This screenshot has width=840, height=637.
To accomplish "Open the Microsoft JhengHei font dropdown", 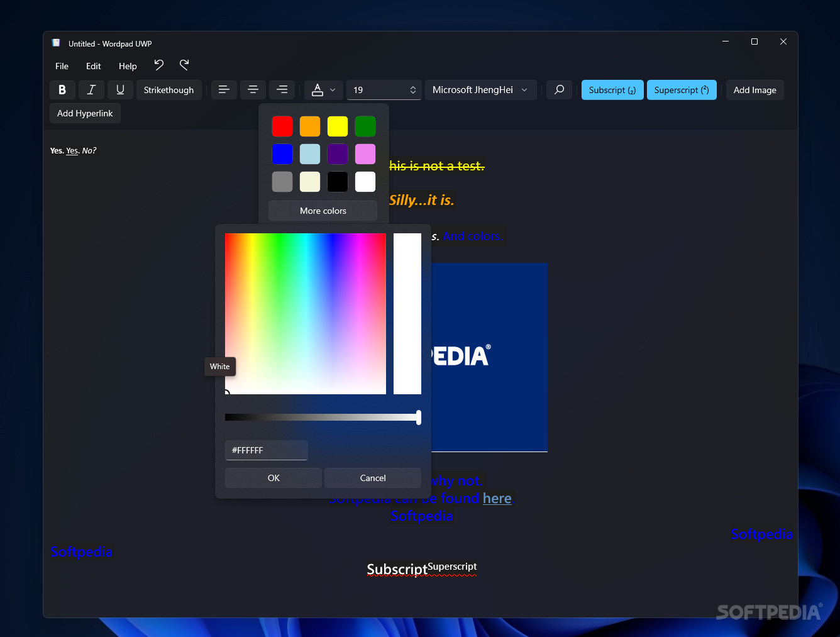I will point(481,90).
